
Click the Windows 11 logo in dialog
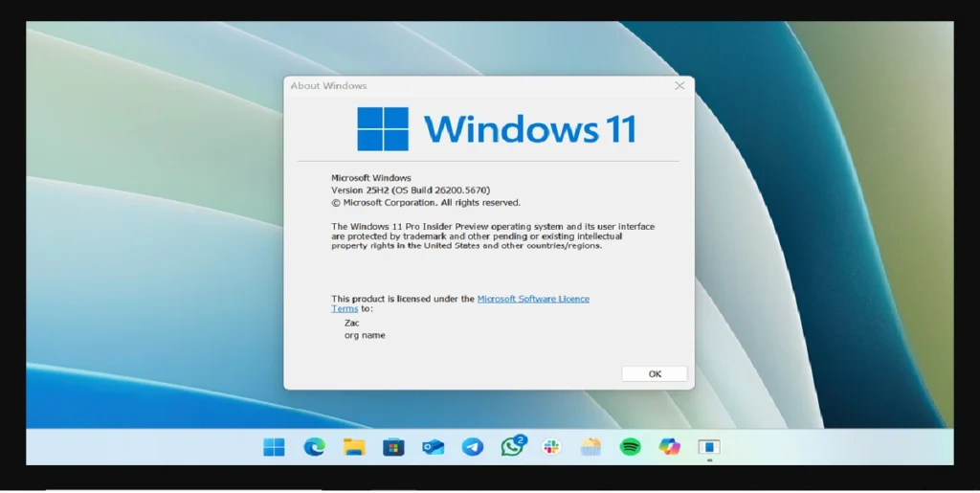[x=497, y=128]
